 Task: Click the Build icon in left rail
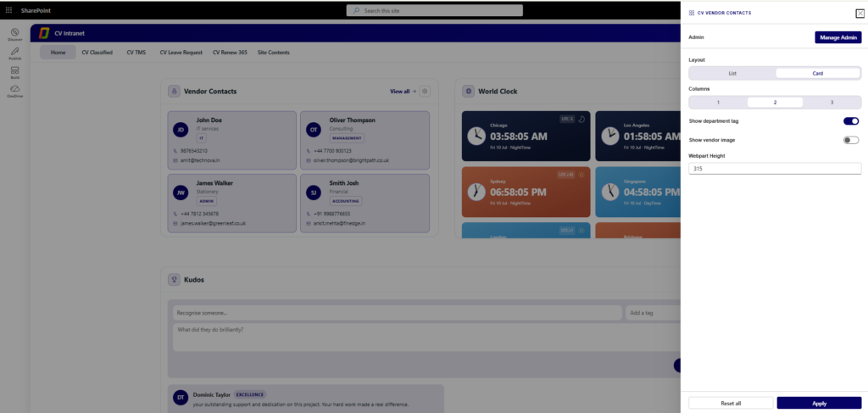(15, 70)
